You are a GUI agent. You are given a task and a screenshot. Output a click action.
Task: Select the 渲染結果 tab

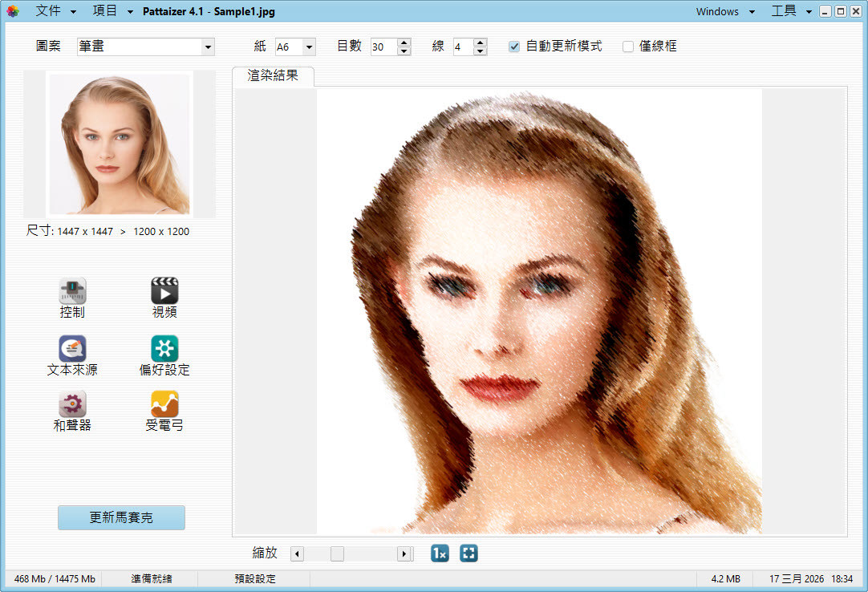tap(273, 76)
